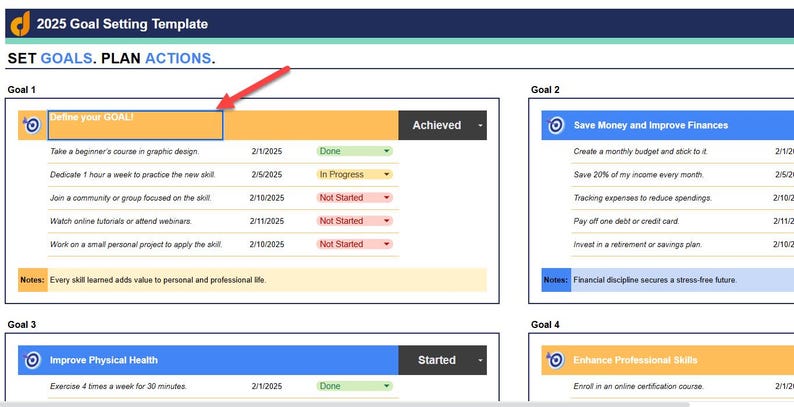Open Not Started dropdown for small personal project
The image size is (794, 407).
pos(387,244)
